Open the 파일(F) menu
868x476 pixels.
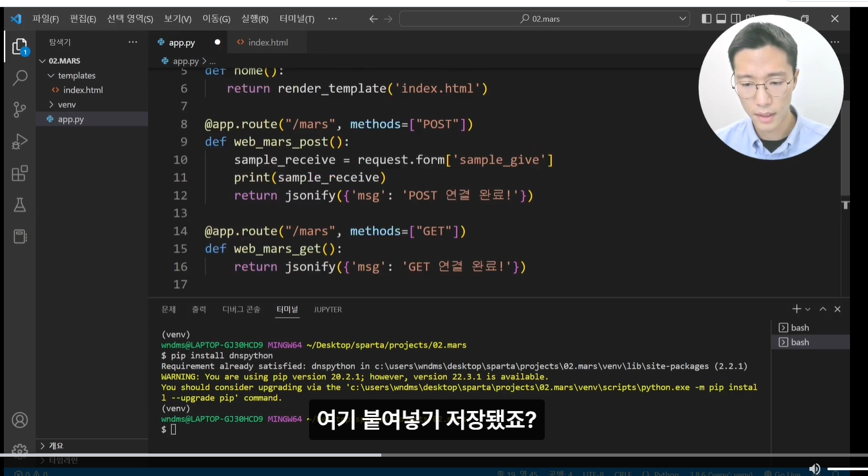pyautogui.click(x=46, y=19)
